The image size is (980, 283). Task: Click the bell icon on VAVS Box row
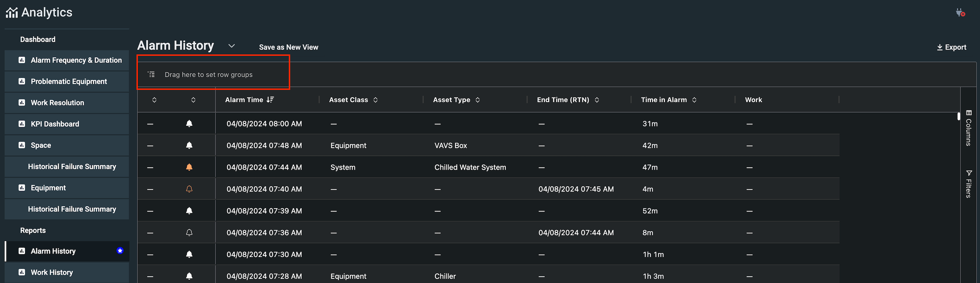point(189,145)
